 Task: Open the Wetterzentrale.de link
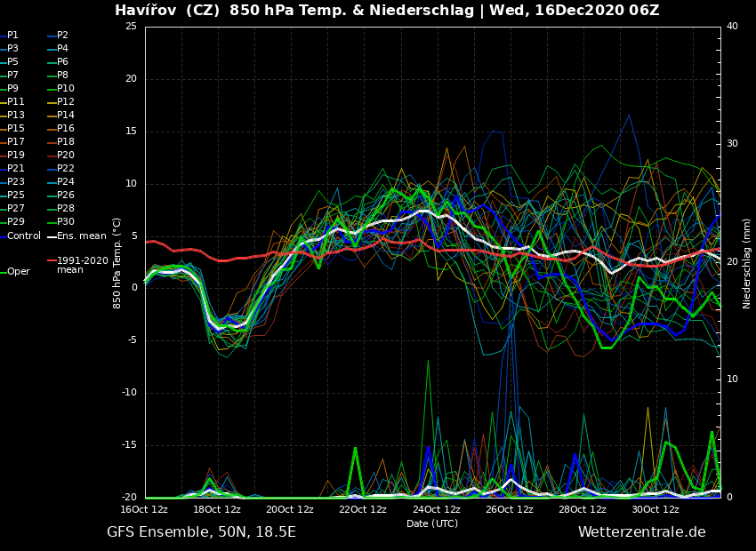[x=641, y=532]
